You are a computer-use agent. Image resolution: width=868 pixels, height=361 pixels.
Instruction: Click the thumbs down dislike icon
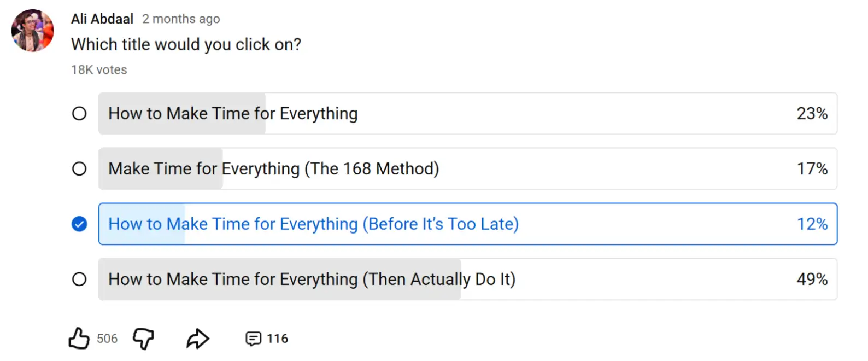point(143,339)
